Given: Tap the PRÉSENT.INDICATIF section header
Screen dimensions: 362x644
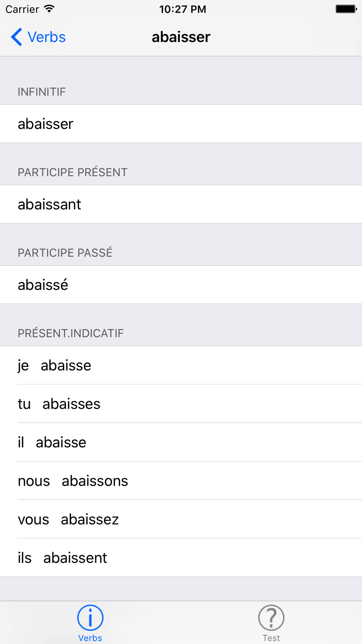Looking at the screenshot, I should (x=71, y=333).
